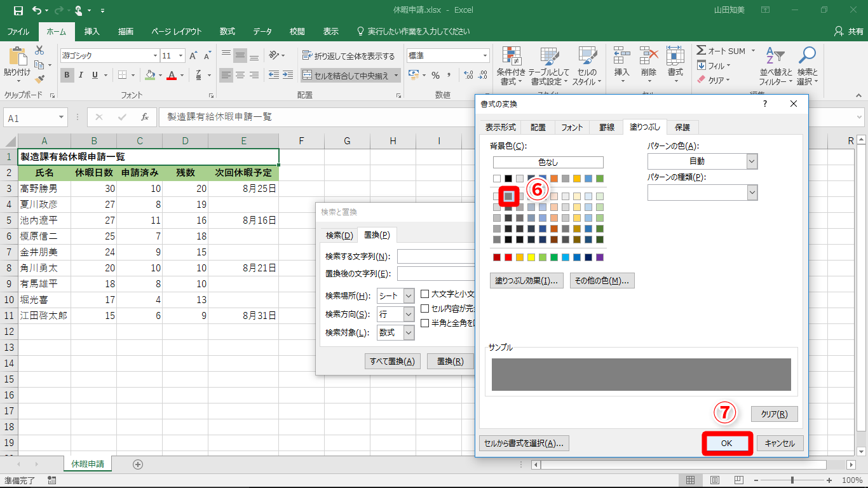
Task: Switch to the フォント tab in dialog
Action: 572,127
